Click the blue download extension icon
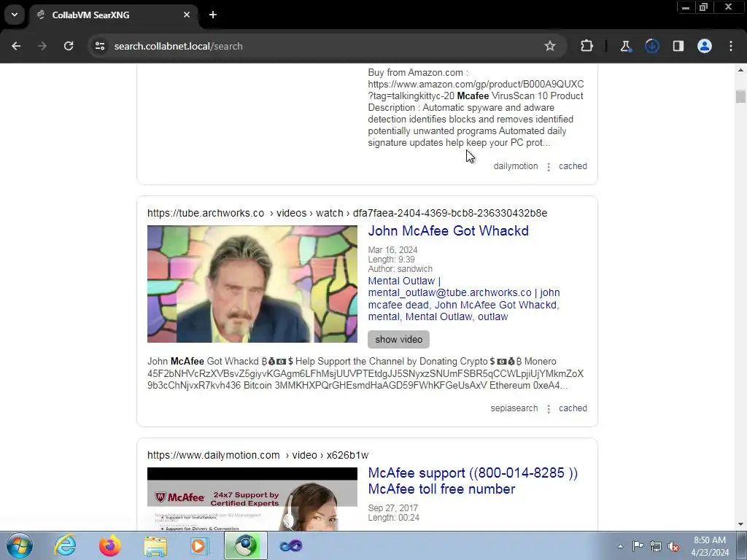 (x=652, y=46)
